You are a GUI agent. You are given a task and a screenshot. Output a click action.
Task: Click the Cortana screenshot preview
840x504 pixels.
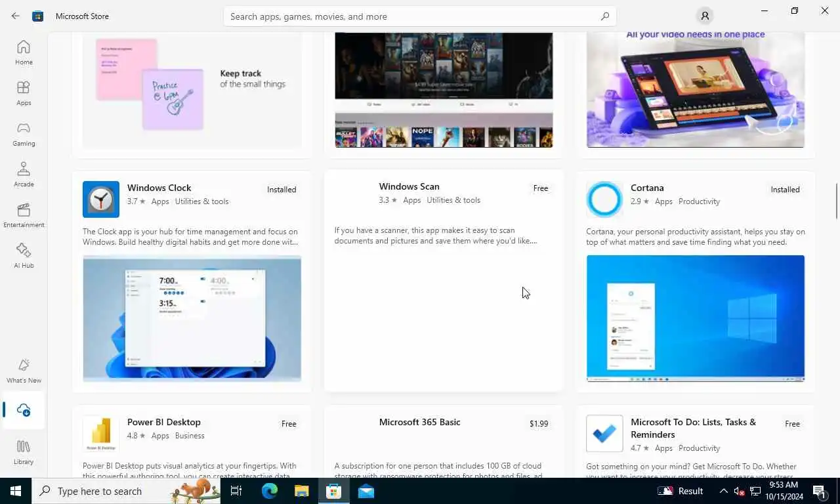pyautogui.click(x=696, y=318)
